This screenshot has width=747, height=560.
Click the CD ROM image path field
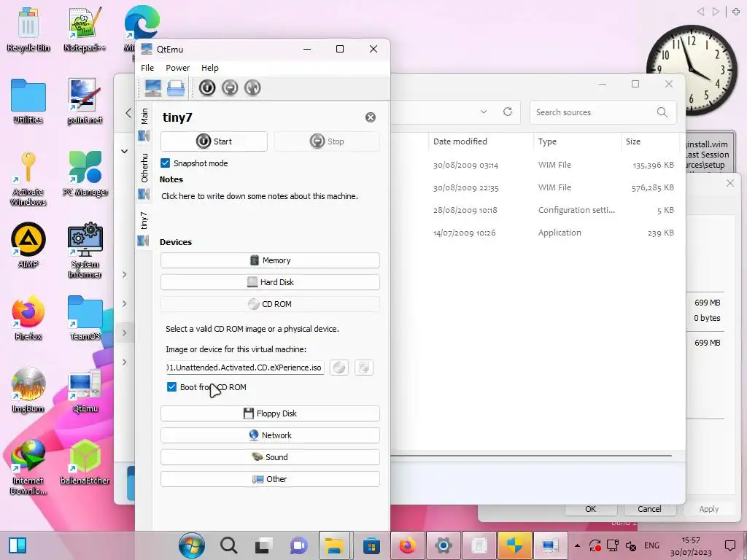click(x=245, y=367)
